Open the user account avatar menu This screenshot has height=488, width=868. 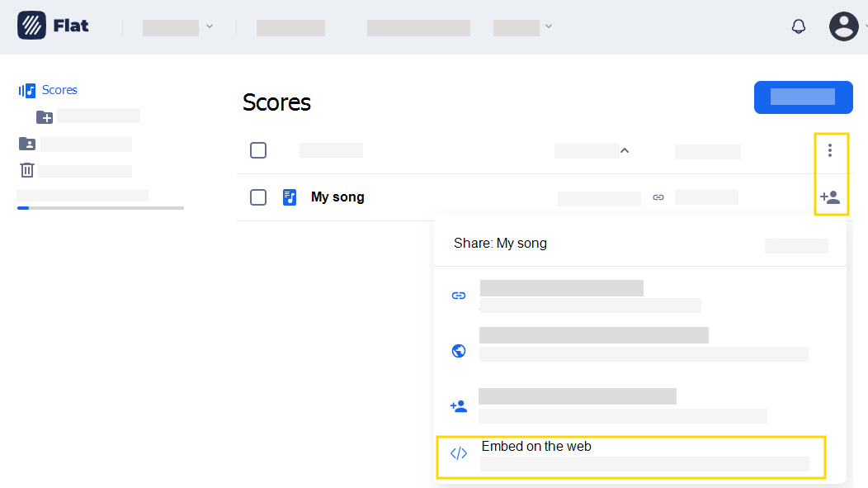coord(843,26)
